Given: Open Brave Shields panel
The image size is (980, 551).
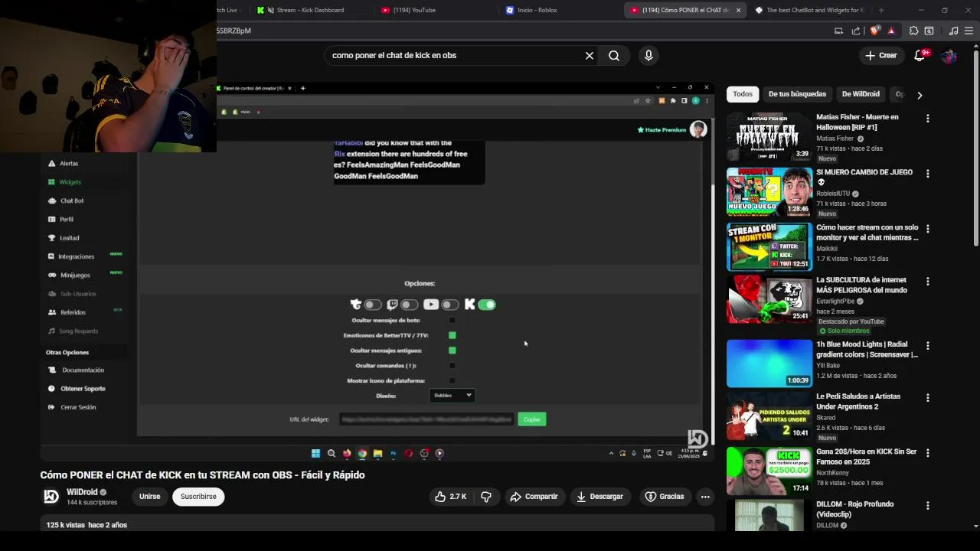Looking at the screenshot, I should tap(875, 31).
